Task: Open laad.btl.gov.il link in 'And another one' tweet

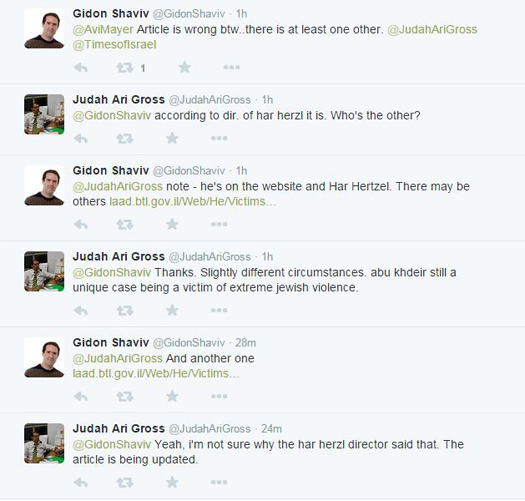Action: (x=156, y=373)
